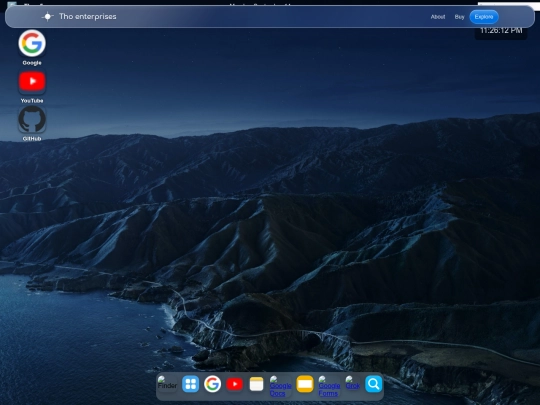The width and height of the screenshot is (540, 405).
Task: Open the Notes app in the dock
Action: 257,384
